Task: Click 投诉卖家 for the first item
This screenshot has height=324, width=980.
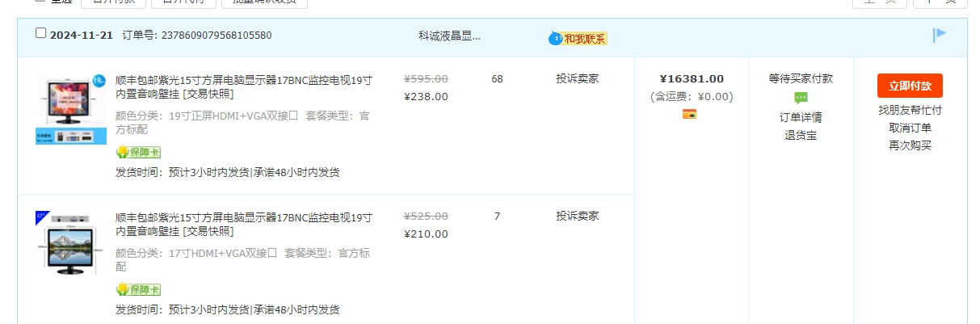Action: click(578, 78)
